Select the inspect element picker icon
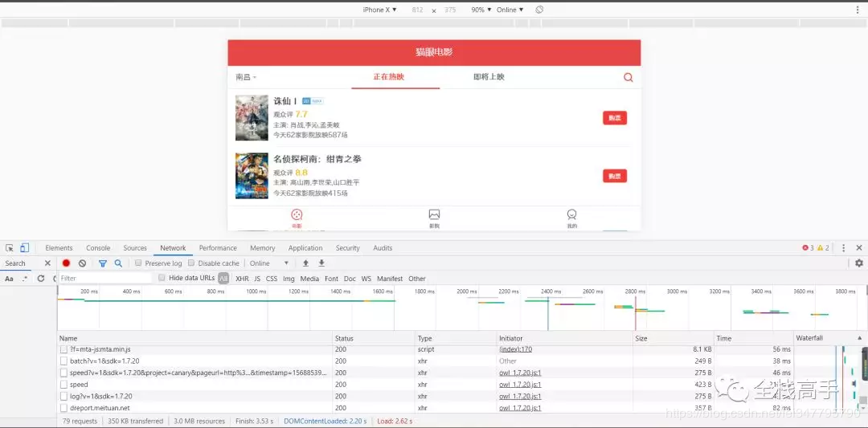The image size is (868, 428). 10,248
